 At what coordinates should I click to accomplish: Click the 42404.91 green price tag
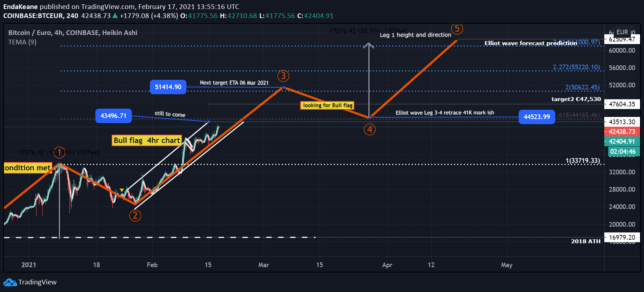click(622, 141)
